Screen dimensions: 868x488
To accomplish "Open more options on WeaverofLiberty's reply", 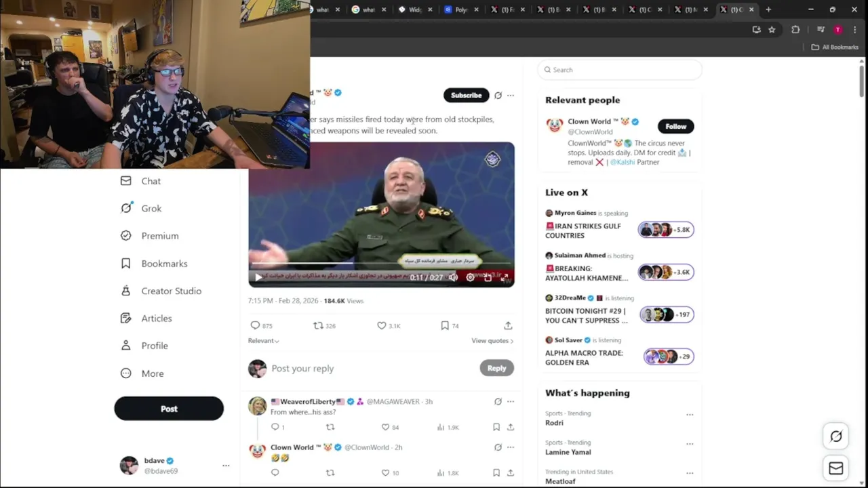I will point(511,401).
